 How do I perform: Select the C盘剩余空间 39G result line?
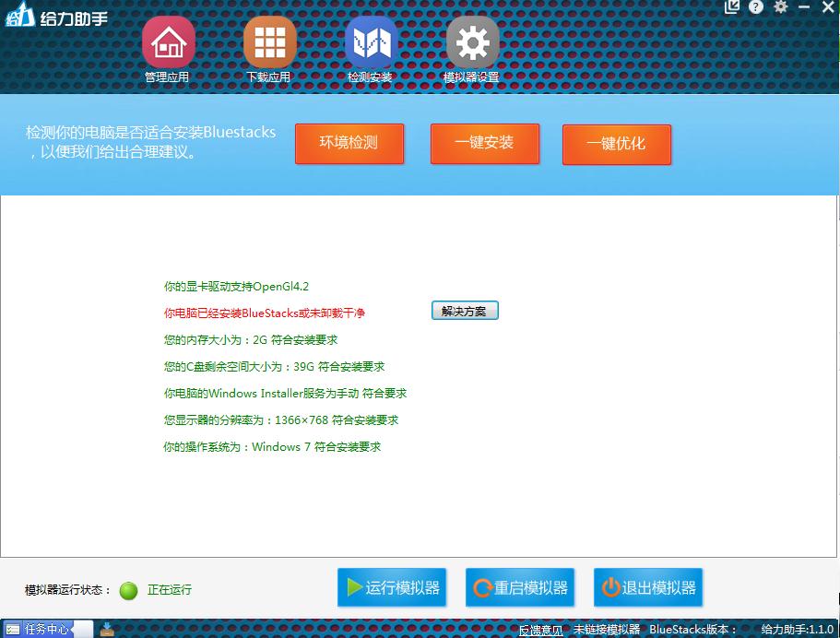coord(274,367)
